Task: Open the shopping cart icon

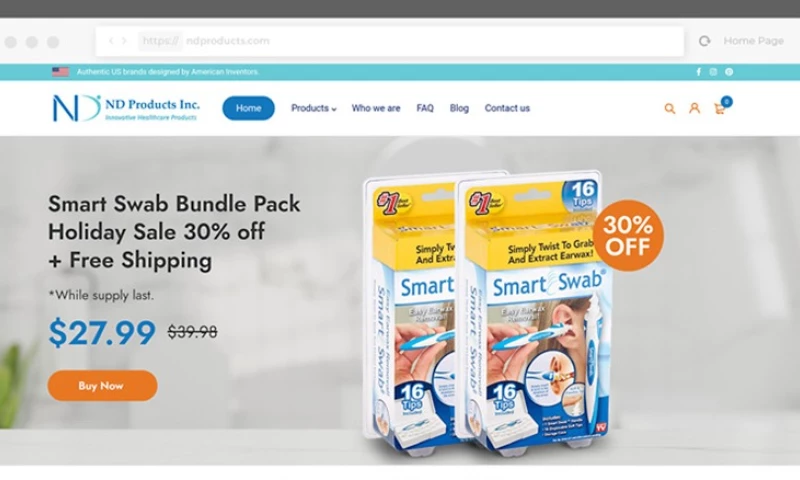Action: [x=720, y=108]
